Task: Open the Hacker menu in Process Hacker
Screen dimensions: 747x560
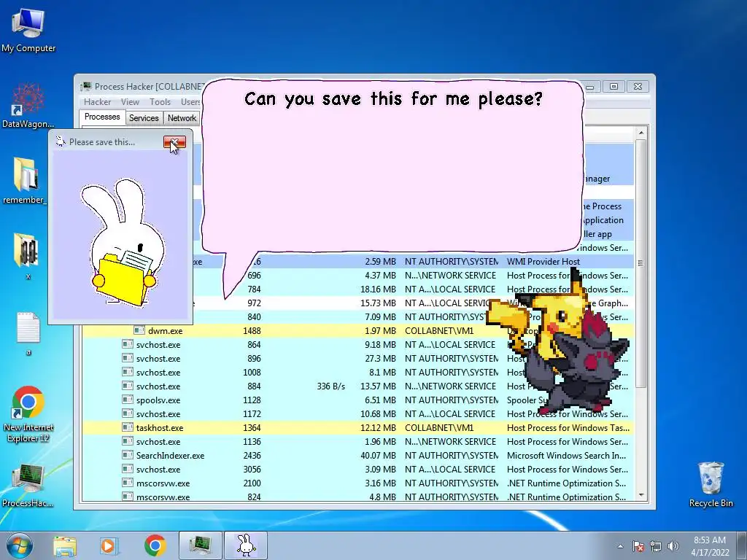Action: coord(97,102)
